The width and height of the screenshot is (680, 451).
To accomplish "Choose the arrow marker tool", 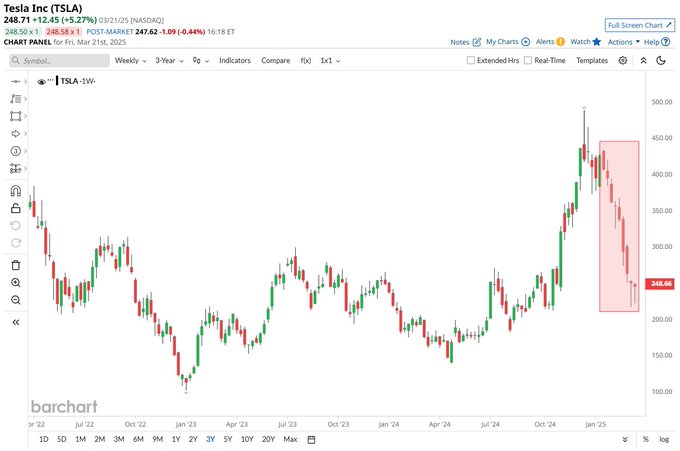I will [16, 134].
